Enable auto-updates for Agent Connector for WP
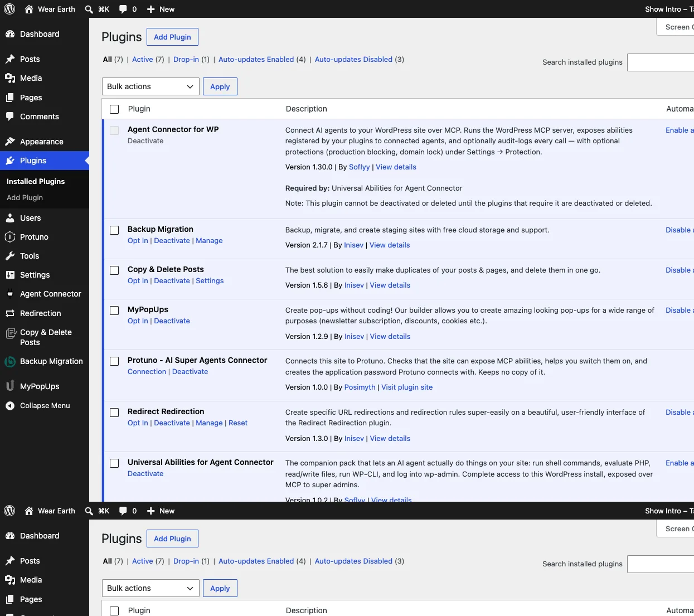694x616 pixels. (680, 130)
